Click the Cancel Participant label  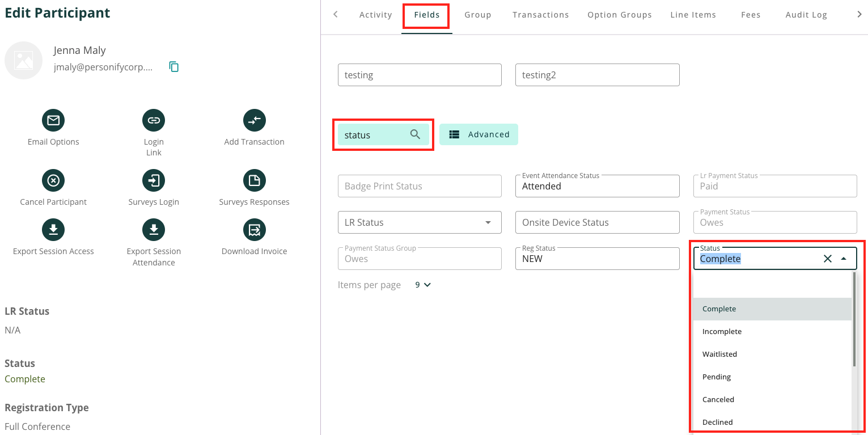[53, 202]
